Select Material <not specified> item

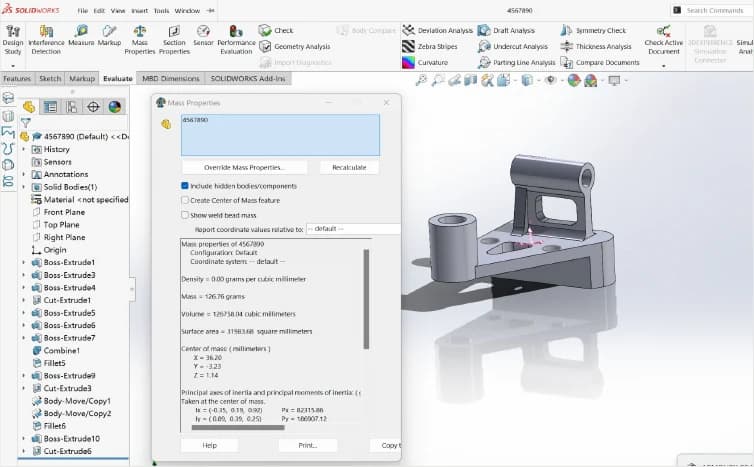[80, 200]
